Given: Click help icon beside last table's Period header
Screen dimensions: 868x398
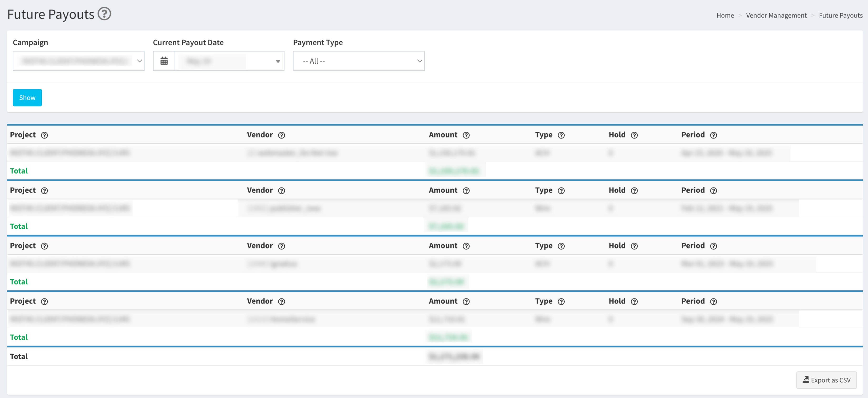Looking at the screenshot, I should (713, 302).
